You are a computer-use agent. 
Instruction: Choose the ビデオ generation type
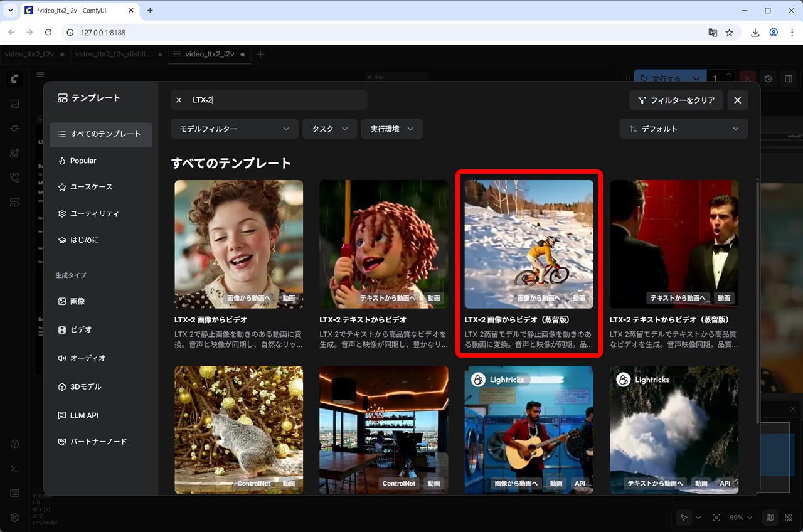pos(80,329)
